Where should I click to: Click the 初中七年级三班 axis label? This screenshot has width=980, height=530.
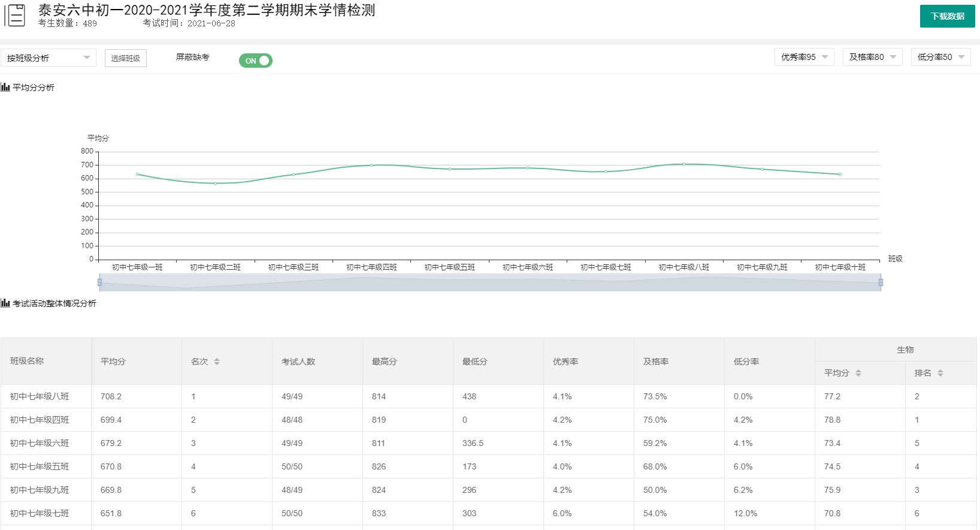pos(294,267)
